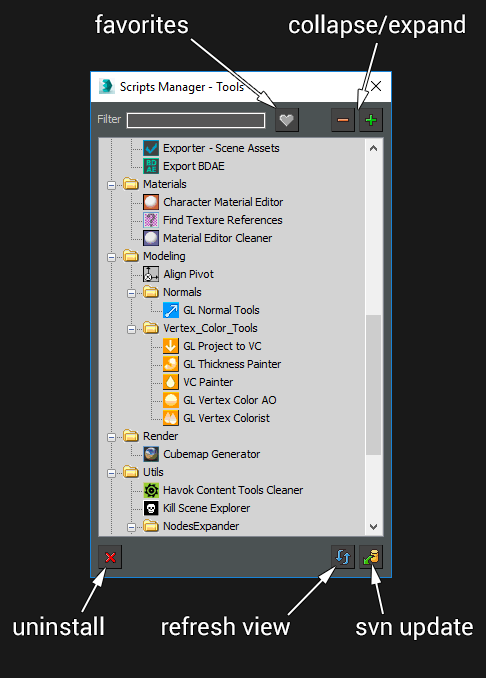Collapse the Vertex_Color_Tools folder
The image size is (486, 678).
tap(131, 329)
